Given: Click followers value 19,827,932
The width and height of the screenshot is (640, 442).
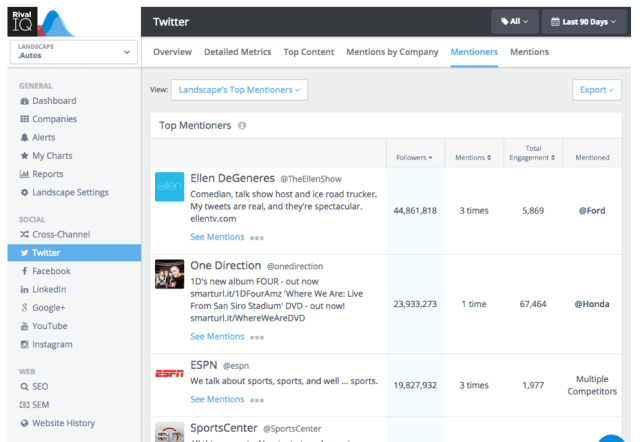Looking at the screenshot, I should point(415,385).
